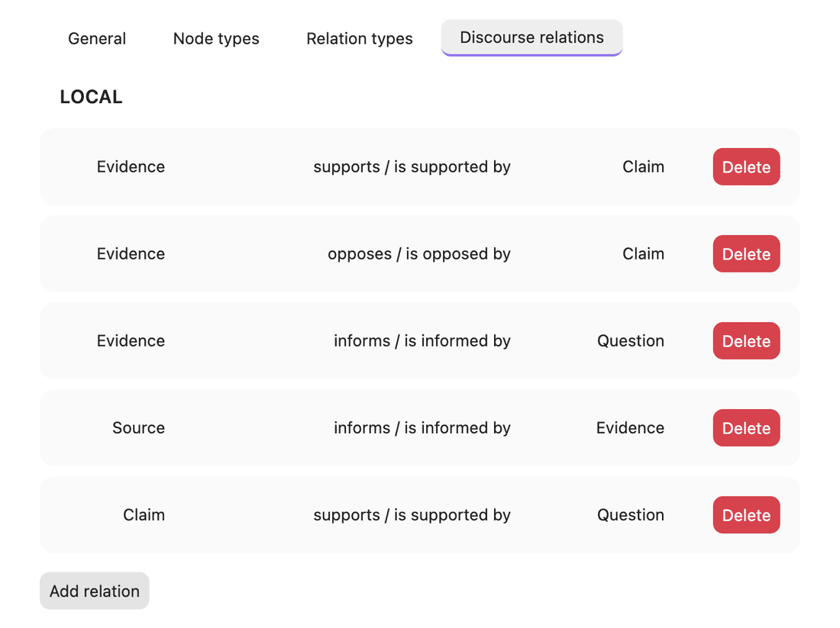Delete the Evidence opposes Claim relation

pos(746,254)
